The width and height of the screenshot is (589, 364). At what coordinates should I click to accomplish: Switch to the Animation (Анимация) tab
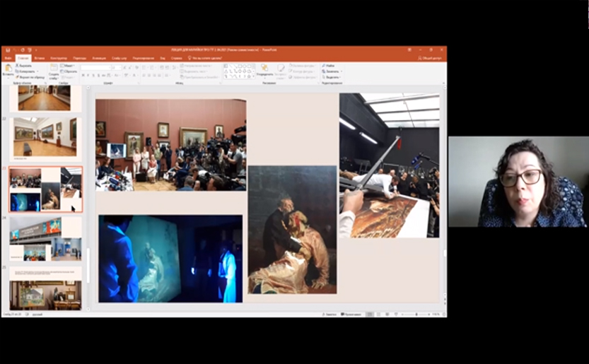(x=98, y=58)
